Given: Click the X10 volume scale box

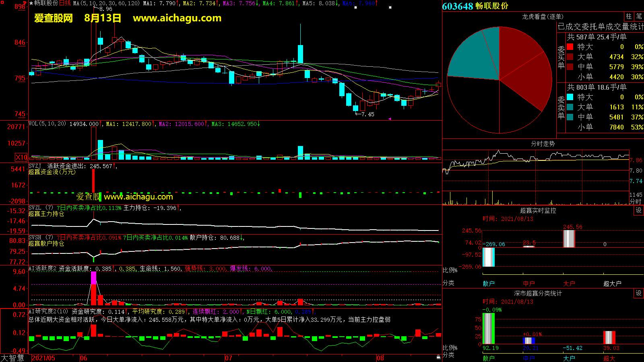Looking at the screenshot, I should click(21, 157).
